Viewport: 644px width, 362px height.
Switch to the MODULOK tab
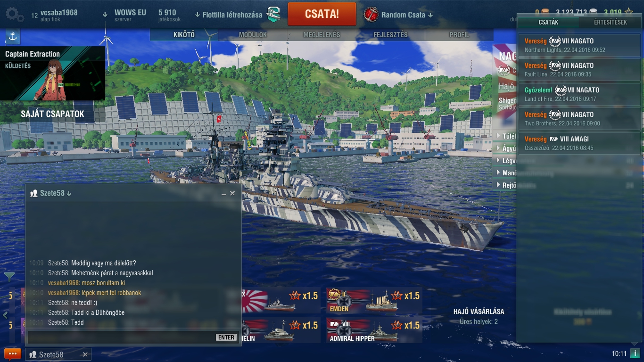point(253,35)
